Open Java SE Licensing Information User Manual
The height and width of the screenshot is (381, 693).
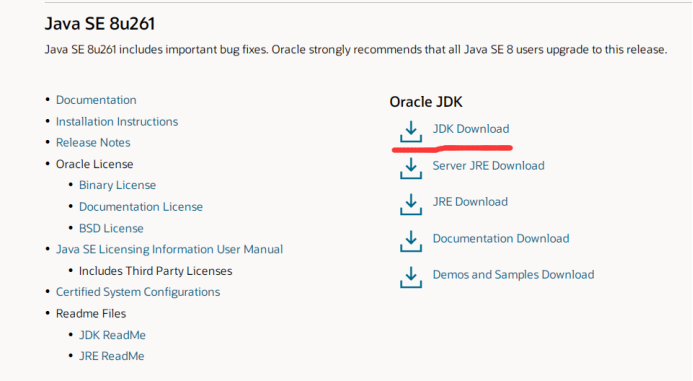coord(169,249)
